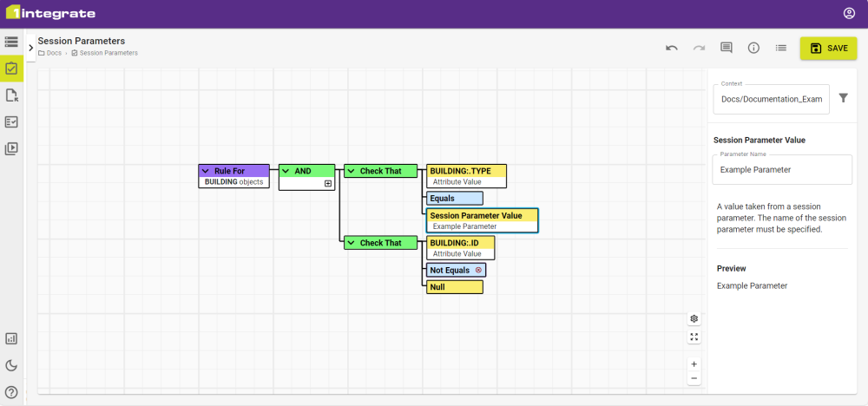Collapse the AND node chevron
This screenshot has width=868, height=406.
coord(286,171)
